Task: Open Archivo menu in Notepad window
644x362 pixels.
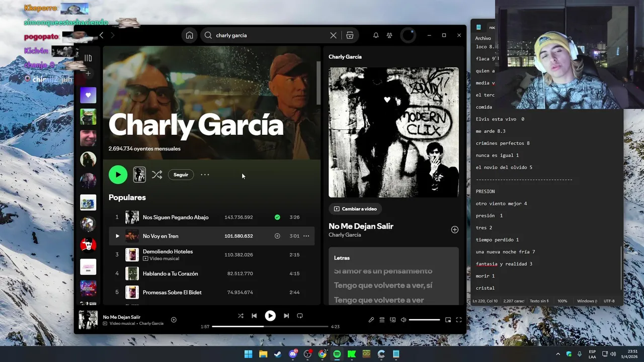Action: click(483, 38)
